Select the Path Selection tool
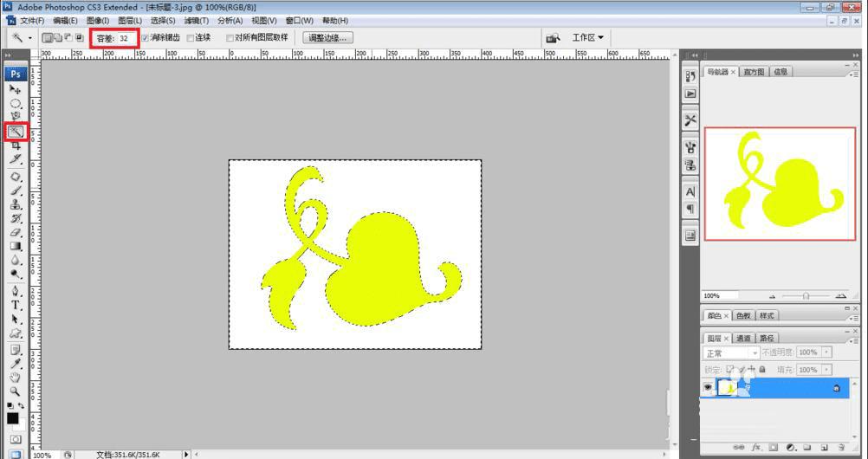The image size is (868, 459). coord(15,320)
